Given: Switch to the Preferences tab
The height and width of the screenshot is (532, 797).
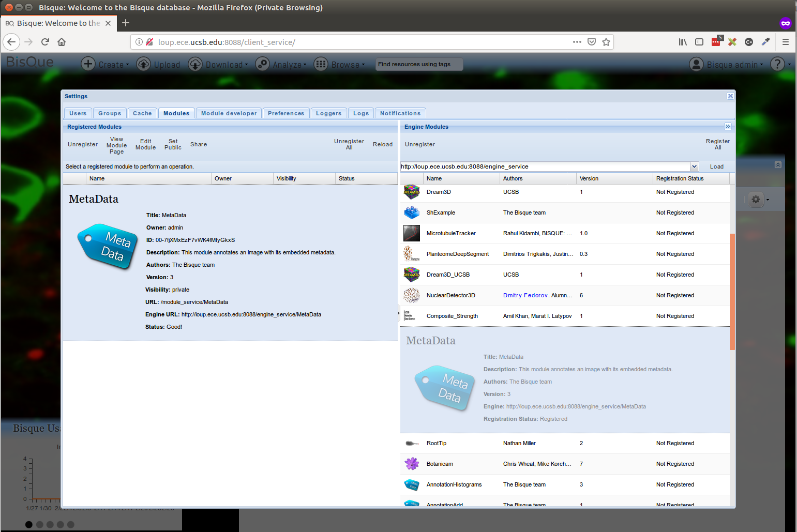Looking at the screenshot, I should tap(286, 113).
